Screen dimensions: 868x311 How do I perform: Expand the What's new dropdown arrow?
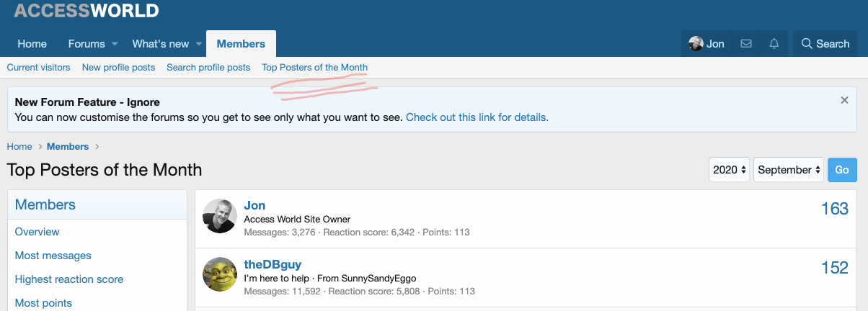point(198,44)
